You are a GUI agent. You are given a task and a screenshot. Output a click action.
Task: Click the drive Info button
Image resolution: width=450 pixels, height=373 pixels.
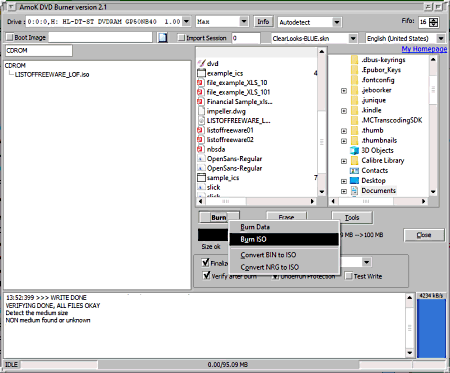pos(263,22)
